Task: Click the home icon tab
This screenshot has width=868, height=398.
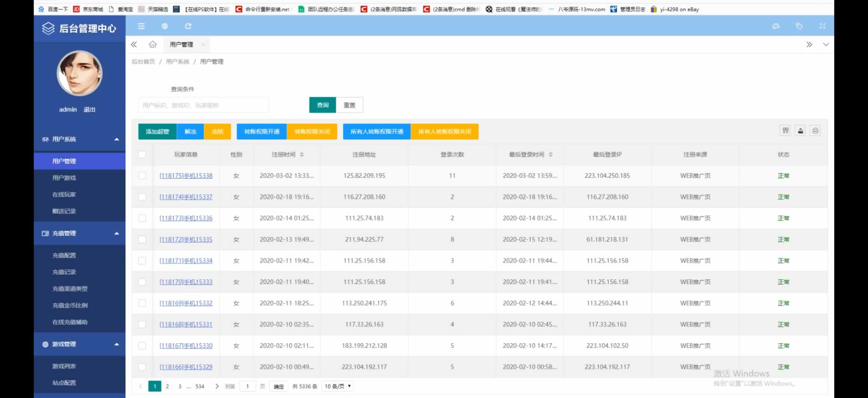Action: coord(153,45)
